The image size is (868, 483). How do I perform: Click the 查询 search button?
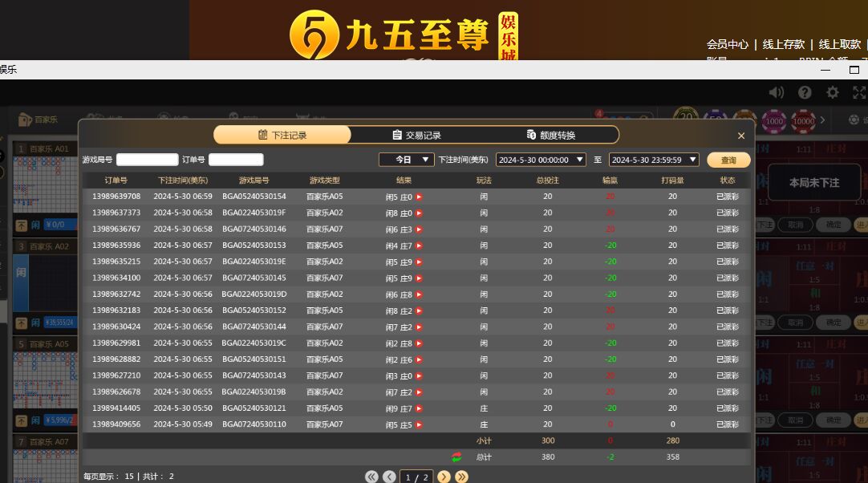coord(728,160)
